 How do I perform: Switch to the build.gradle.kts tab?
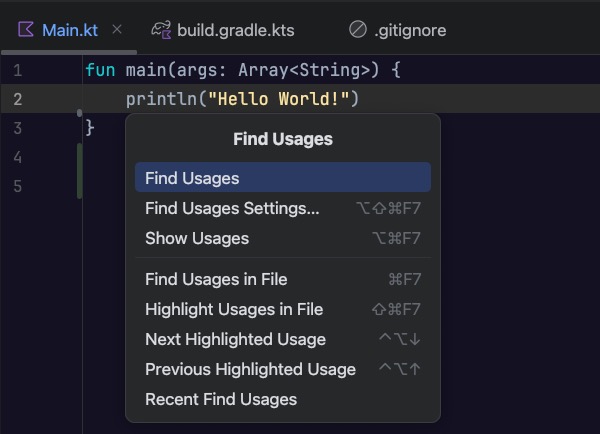(x=235, y=30)
